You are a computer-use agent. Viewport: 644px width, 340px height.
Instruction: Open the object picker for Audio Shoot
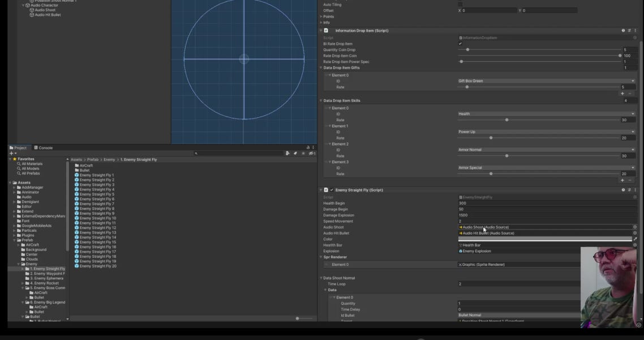(635, 226)
